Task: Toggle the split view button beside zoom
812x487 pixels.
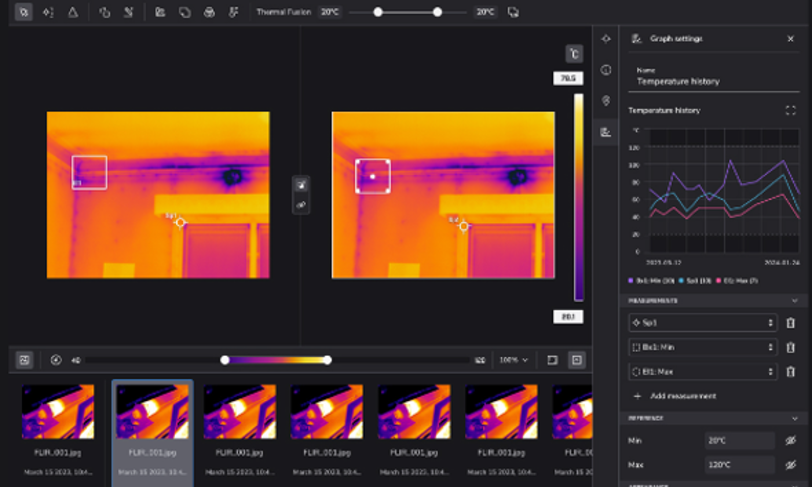Action: [552, 360]
